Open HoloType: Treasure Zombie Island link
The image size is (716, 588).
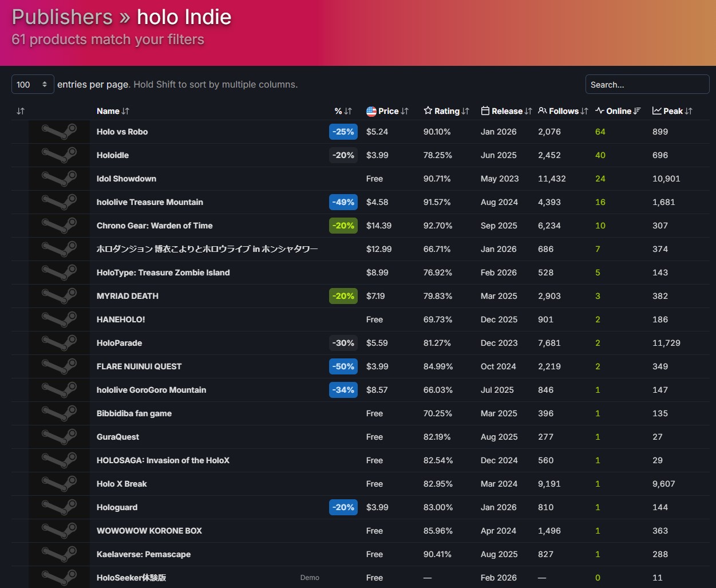pyautogui.click(x=163, y=273)
